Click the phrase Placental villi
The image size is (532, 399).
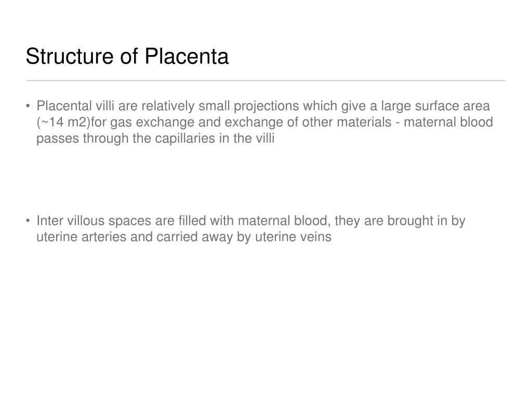(75, 106)
